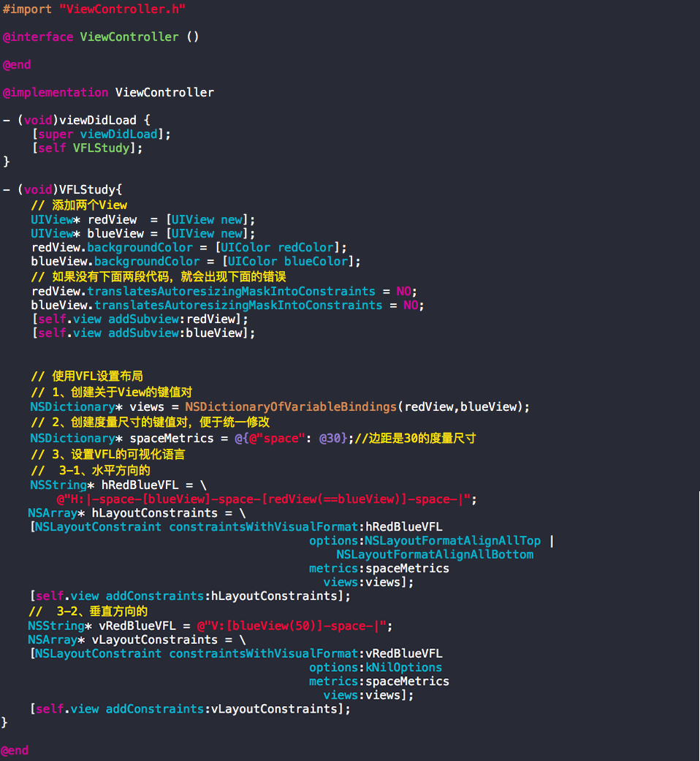Click NSLayoutFormatAlignAllTop option
This screenshot has width=700, height=761.
point(452,541)
